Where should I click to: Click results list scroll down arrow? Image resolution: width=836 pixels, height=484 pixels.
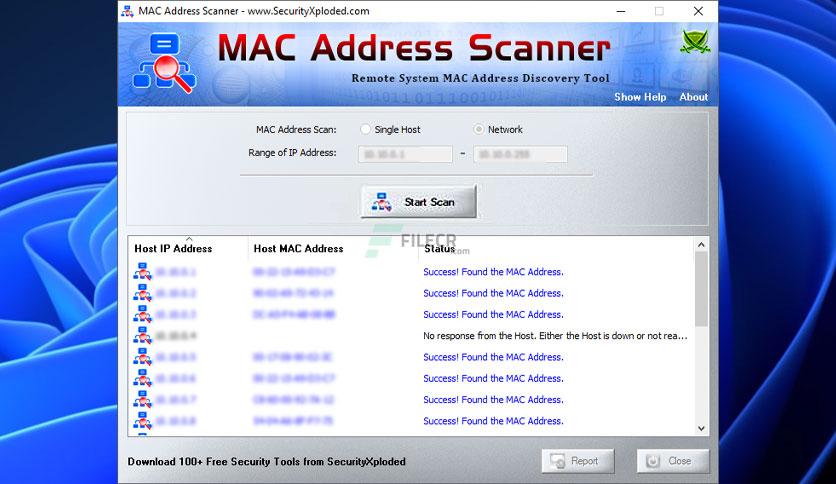point(701,429)
